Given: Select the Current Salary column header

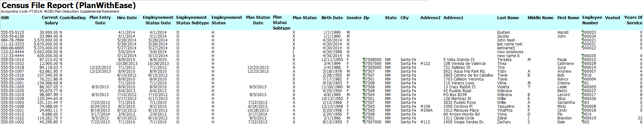Looking at the screenshot, I should pyautogui.click(x=50, y=20).
